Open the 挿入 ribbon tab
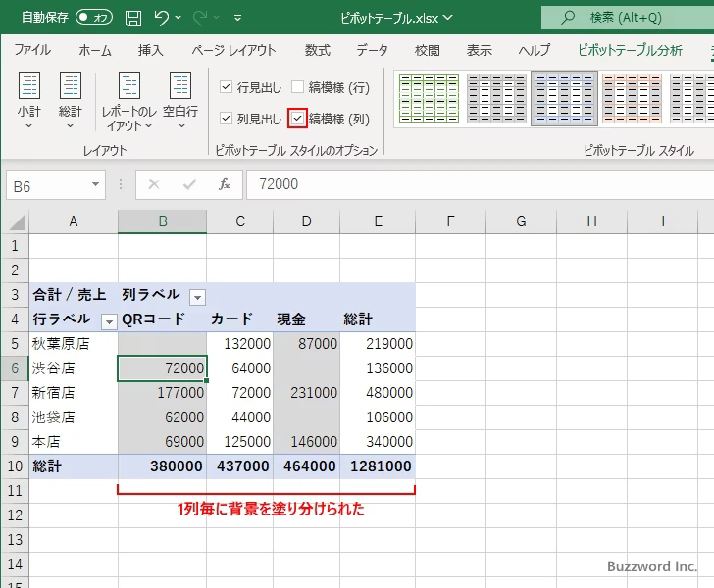The image size is (714, 588). click(x=151, y=50)
